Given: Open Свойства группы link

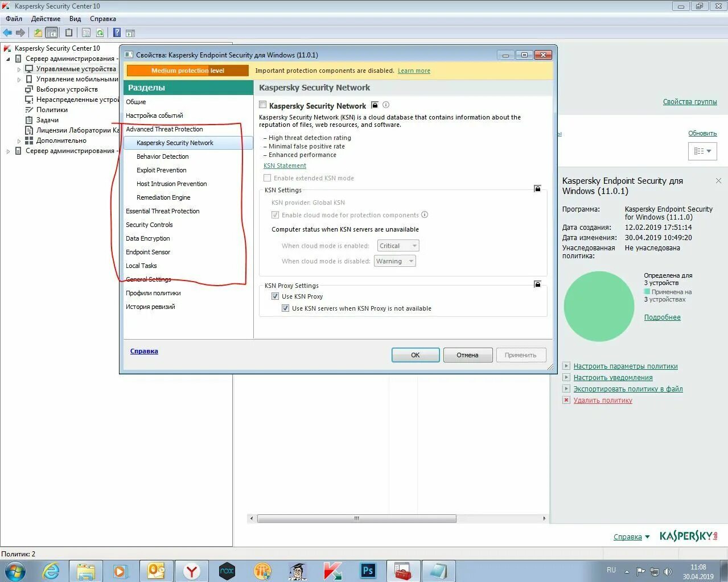Looking at the screenshot, I should [x=690, y=102].
